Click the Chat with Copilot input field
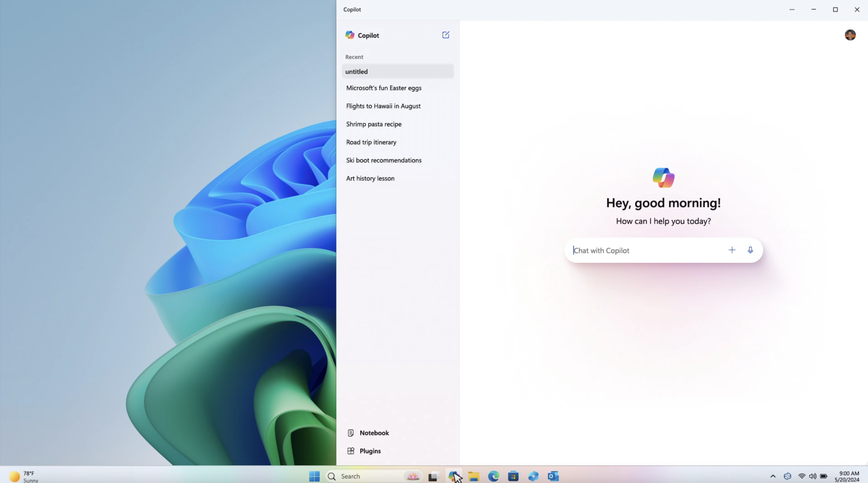The image size is (868, 483). pos(644,251)
